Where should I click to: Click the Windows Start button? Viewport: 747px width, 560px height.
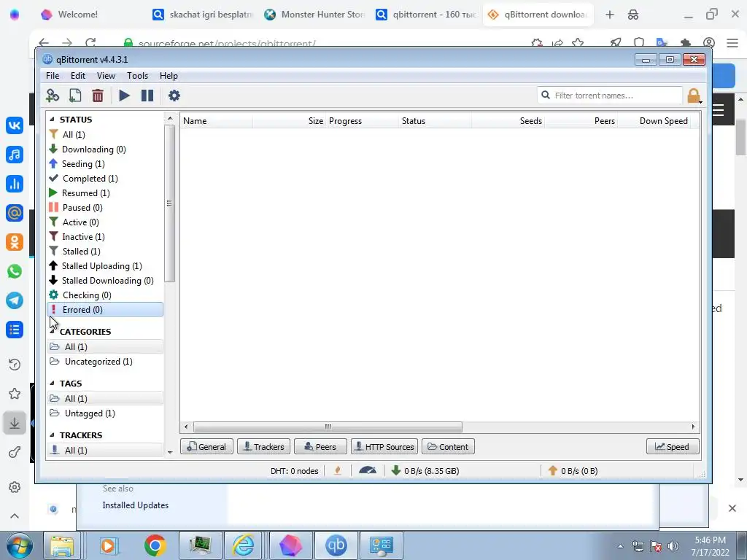19,545
